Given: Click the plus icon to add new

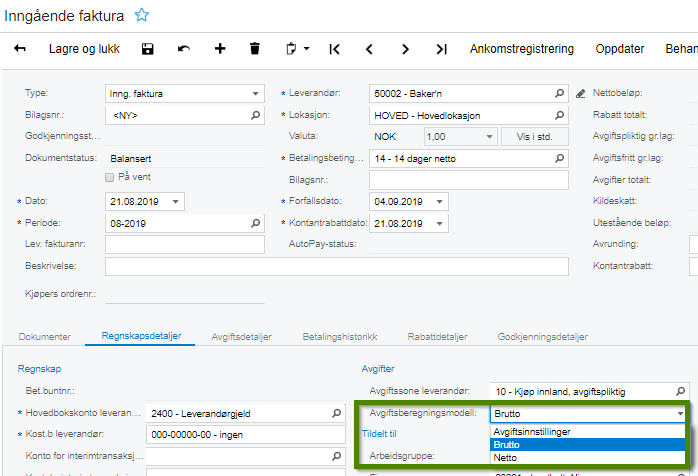Looking at the screenshot, I should coord(220,48).
